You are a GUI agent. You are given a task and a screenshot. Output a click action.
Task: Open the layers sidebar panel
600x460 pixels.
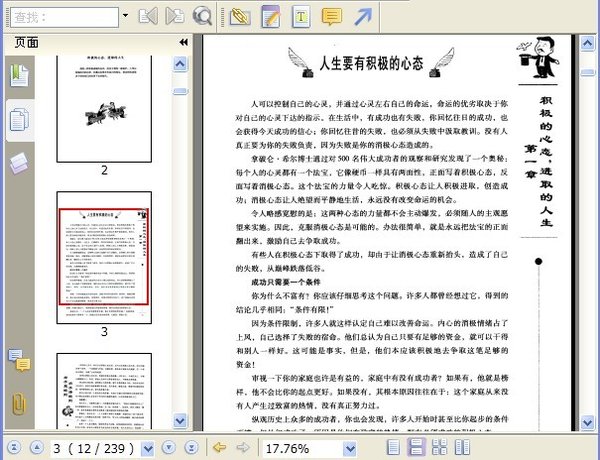19,164
